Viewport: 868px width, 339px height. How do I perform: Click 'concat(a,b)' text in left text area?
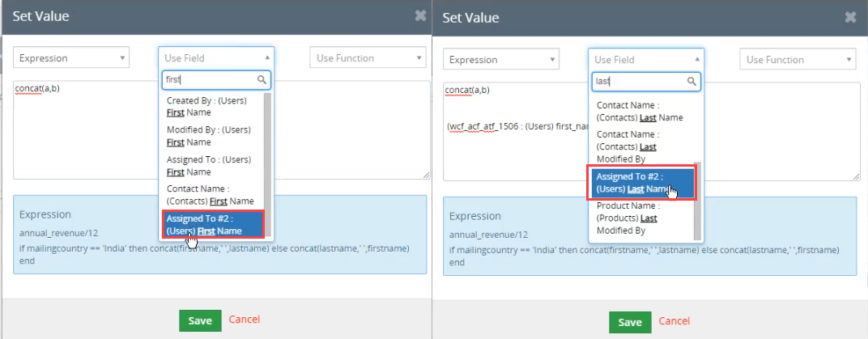click(x=37, y=88)
